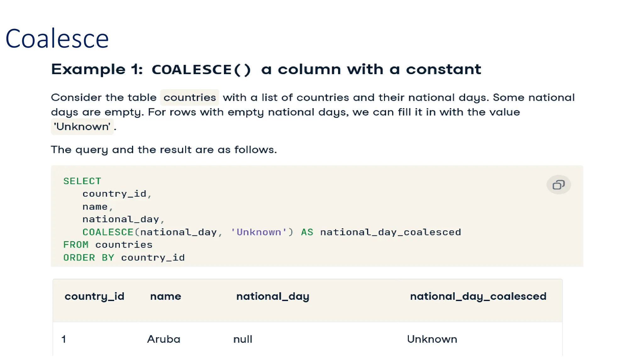Click the national_day_coalesced column header
The image size is (644, 362).
tap(478, 296)
